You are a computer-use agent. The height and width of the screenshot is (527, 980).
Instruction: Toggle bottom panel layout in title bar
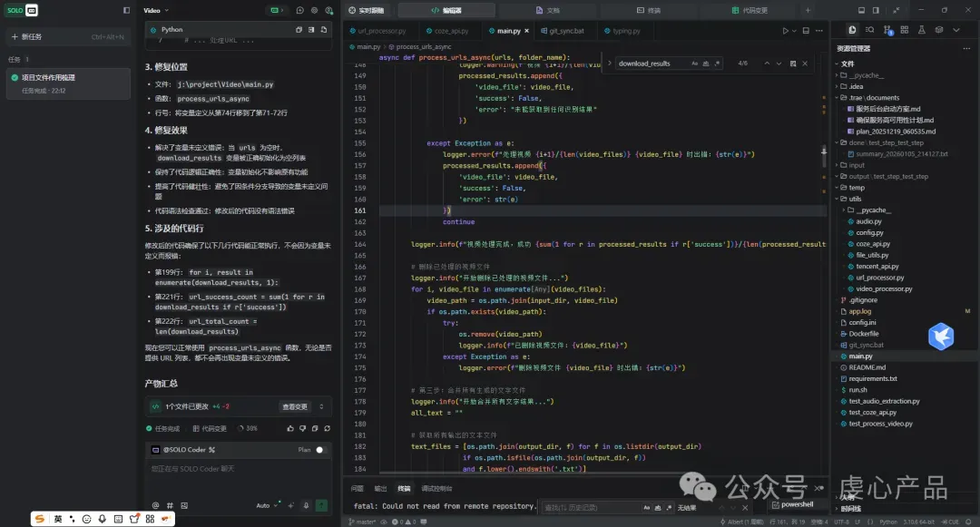(861, 10)
